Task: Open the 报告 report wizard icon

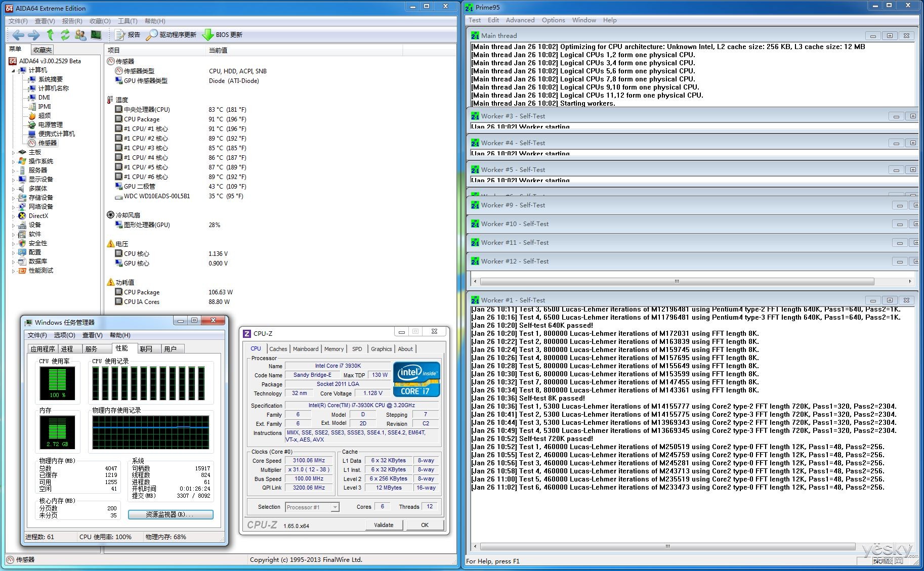Action: [120, 35]
